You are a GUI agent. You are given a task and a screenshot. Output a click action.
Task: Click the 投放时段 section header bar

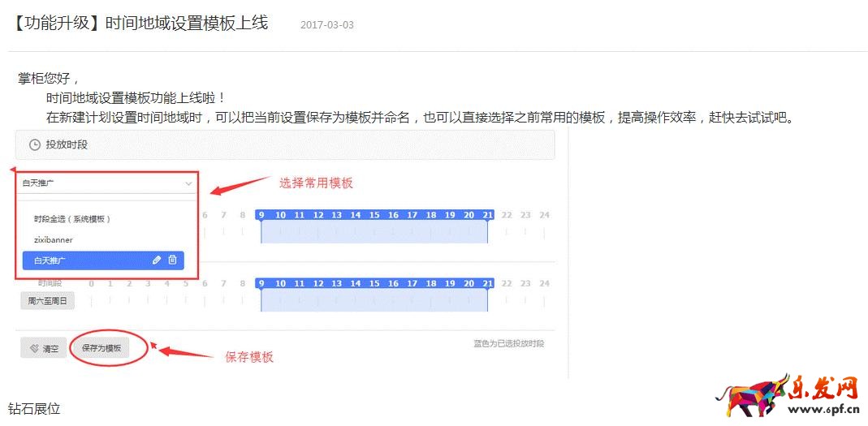284,145
